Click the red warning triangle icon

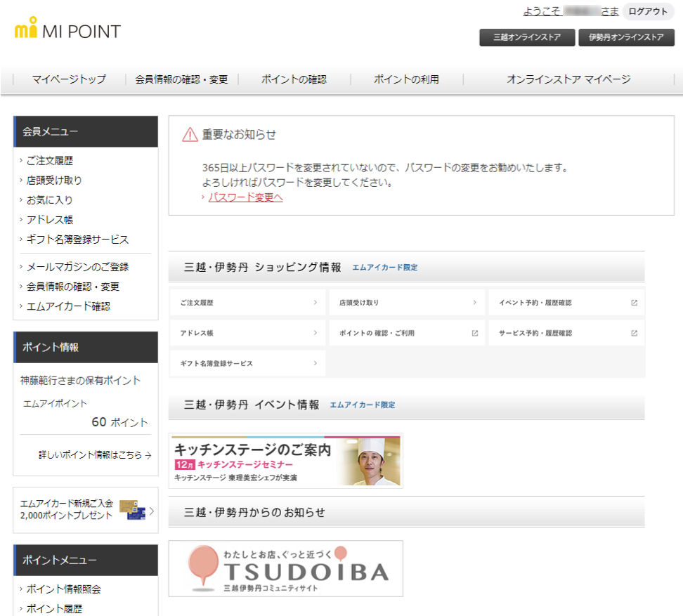click(190, 135)
